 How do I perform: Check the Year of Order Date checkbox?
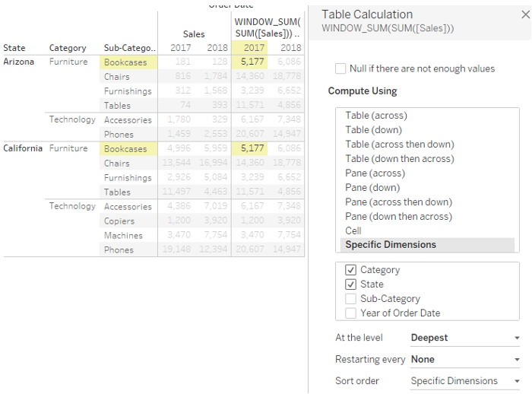coord(350,313)
